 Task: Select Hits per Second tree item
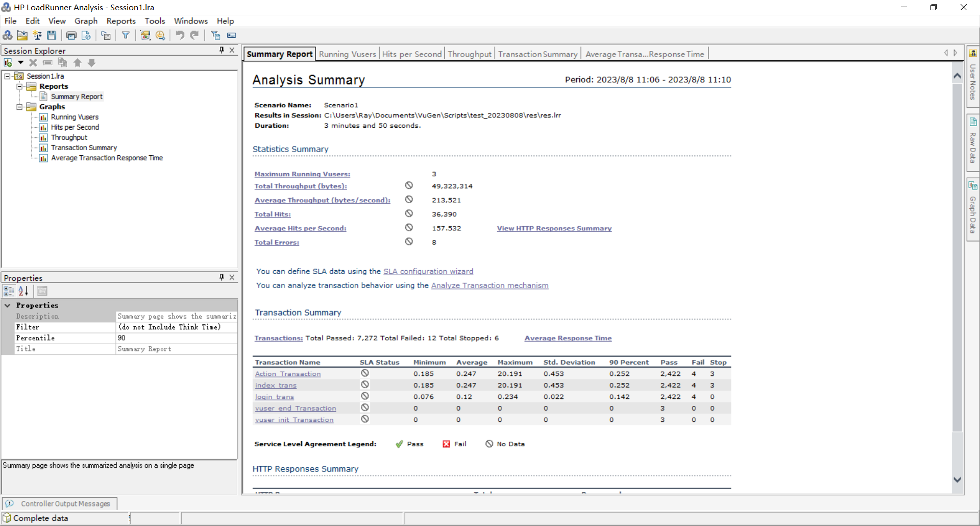[75, 127]
